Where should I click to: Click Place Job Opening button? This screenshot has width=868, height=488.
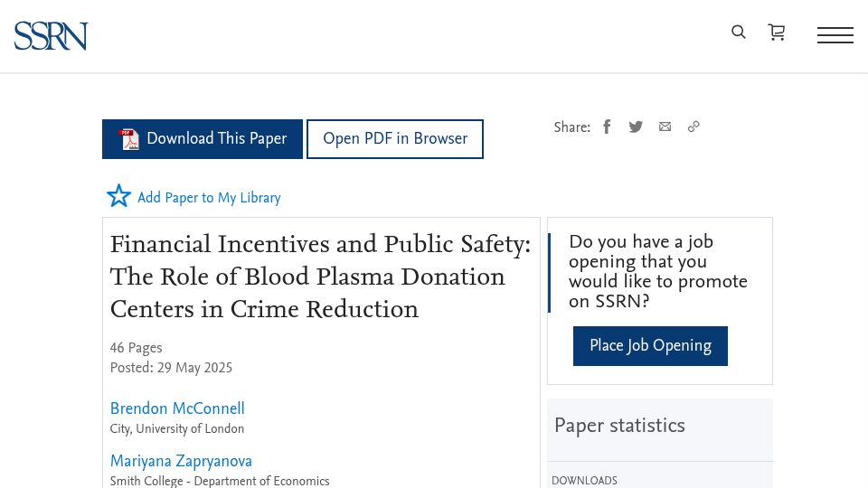tap(650, 346)
